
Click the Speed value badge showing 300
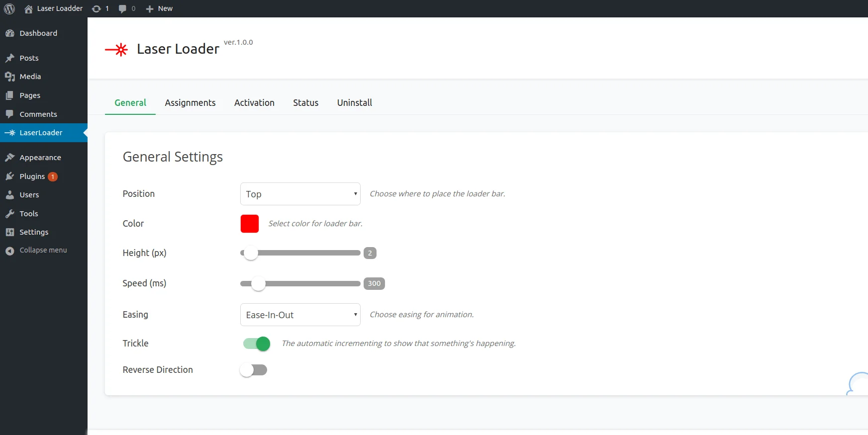[374, 283]
